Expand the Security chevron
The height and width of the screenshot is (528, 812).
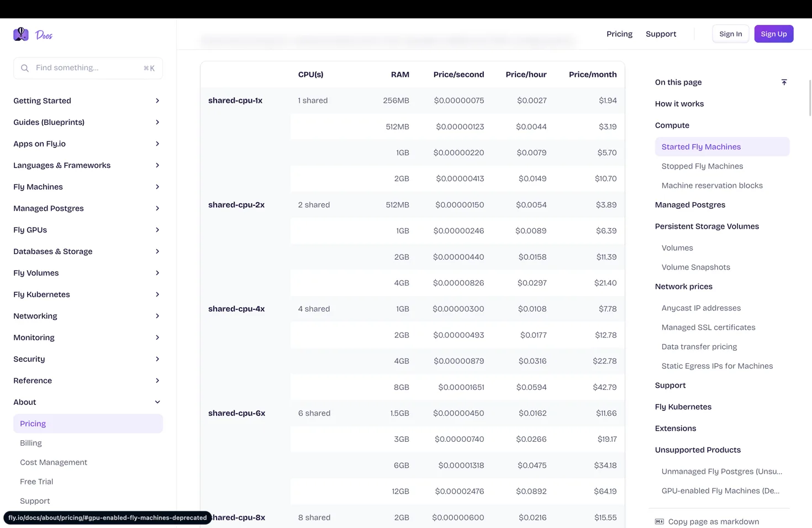[x=157, y=359]
